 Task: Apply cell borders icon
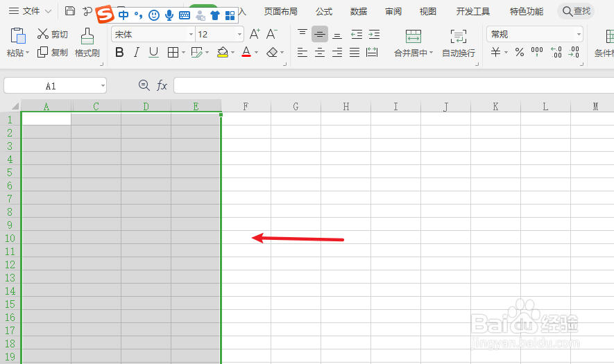pyautogui.click(x=173, y=52)
